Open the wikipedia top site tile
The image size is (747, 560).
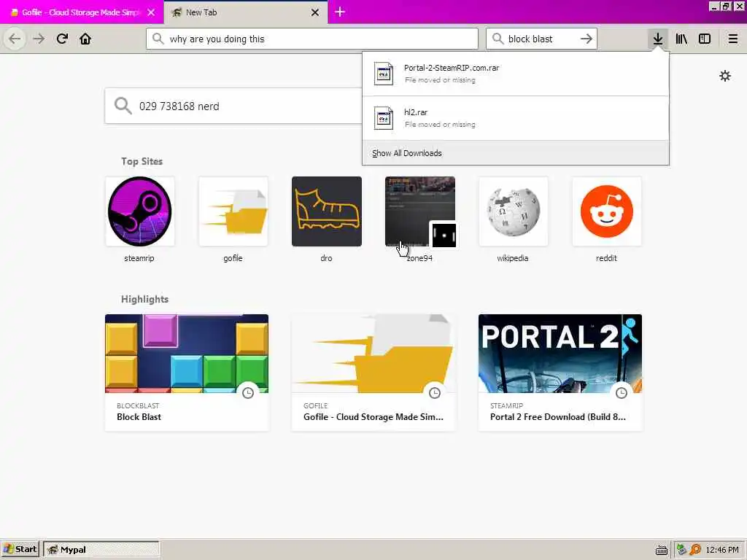(514, 211)
